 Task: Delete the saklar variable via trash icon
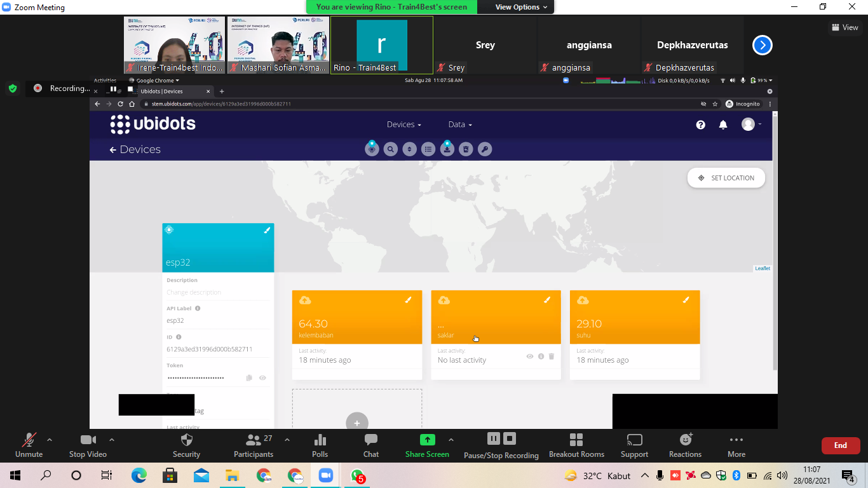click(x=552, y=356)
